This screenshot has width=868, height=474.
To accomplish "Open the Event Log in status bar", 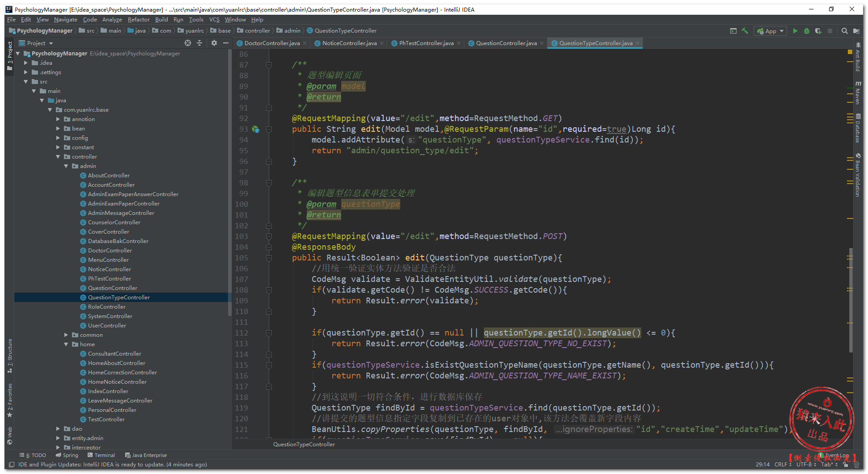I will point(836,455).
